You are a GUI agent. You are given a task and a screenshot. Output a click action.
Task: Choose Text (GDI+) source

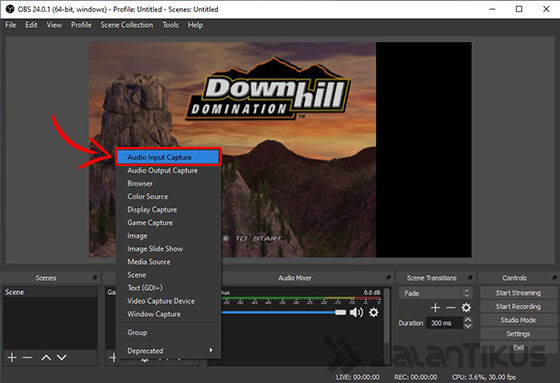[x=168, y=288]
